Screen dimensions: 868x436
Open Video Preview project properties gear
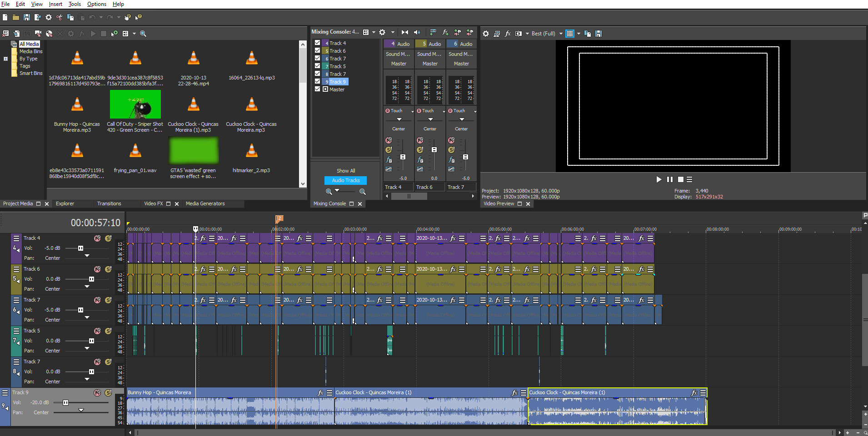point(486,34)
